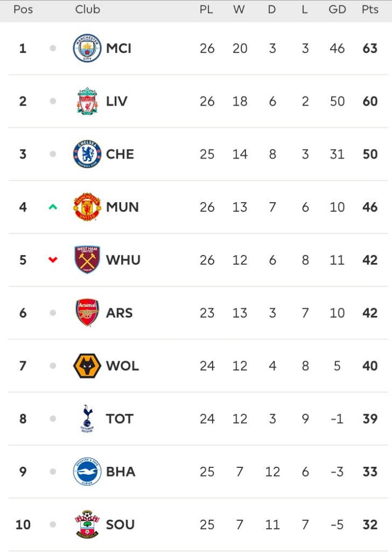Click the grey position dot beside ARS
This screenshot has width=392, height=552.
(53, 313)
